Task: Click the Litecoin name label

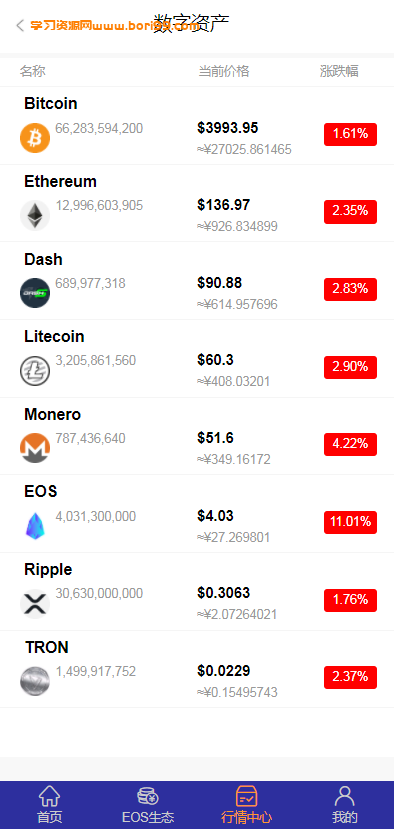Action: [x=54, y=336]
